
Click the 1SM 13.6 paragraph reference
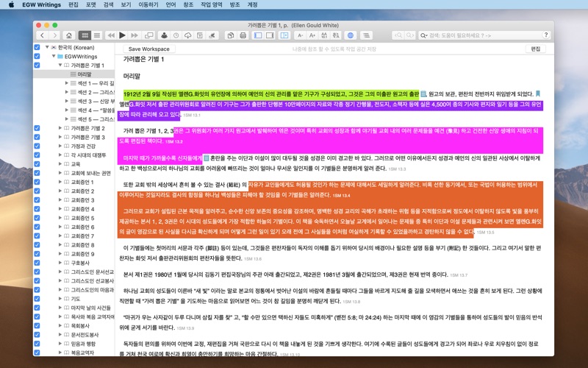[253, 259]
